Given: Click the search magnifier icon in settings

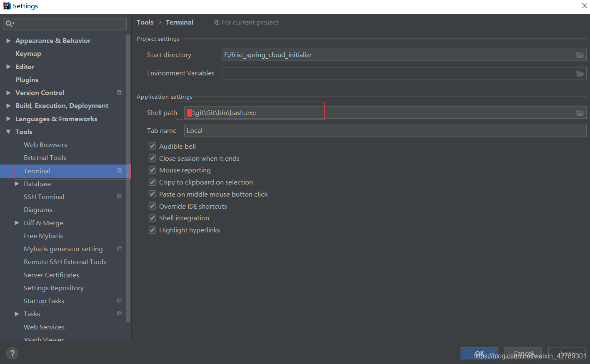Looking at the screenshot, I should coord(9,24).
